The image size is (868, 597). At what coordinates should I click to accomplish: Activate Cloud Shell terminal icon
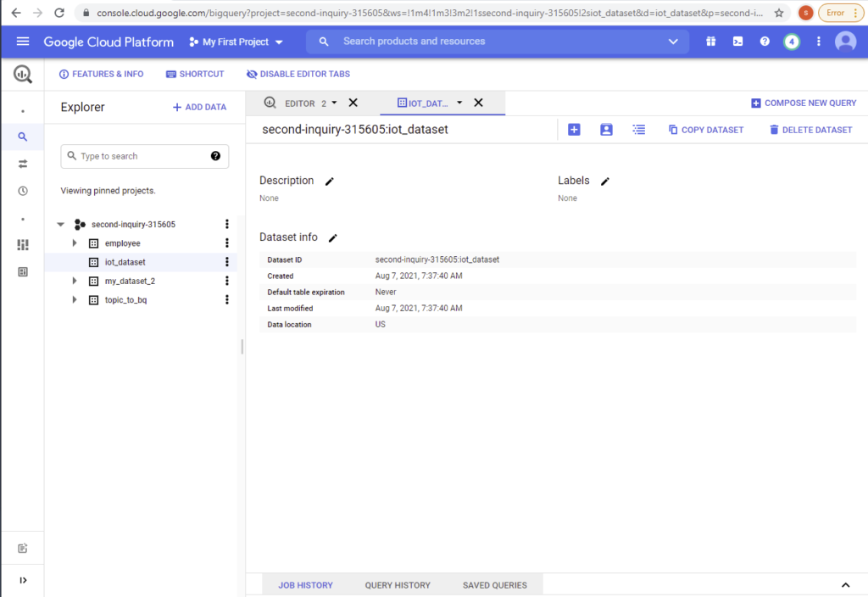point(738,42)
